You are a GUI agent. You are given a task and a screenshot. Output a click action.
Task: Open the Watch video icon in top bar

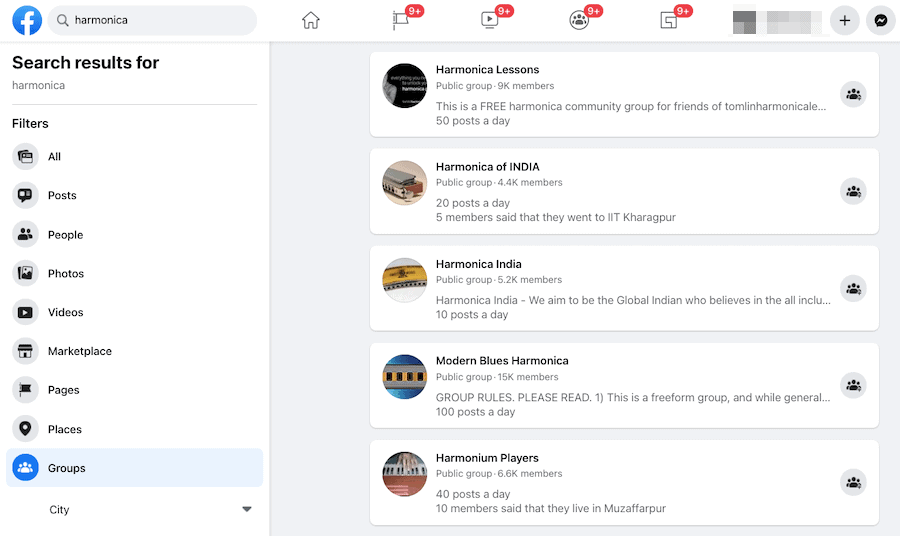click(490, 20)
